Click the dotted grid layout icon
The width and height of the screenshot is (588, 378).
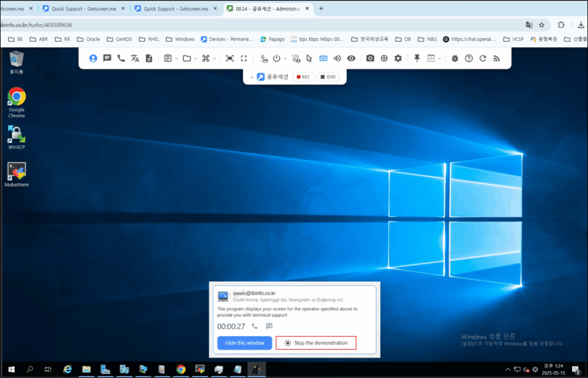click(431, 58)
